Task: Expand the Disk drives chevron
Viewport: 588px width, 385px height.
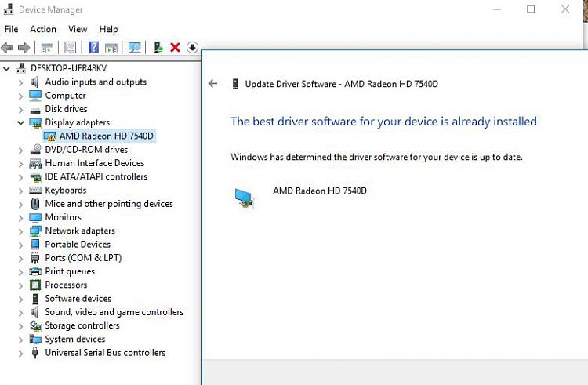Action: point(20,110)
